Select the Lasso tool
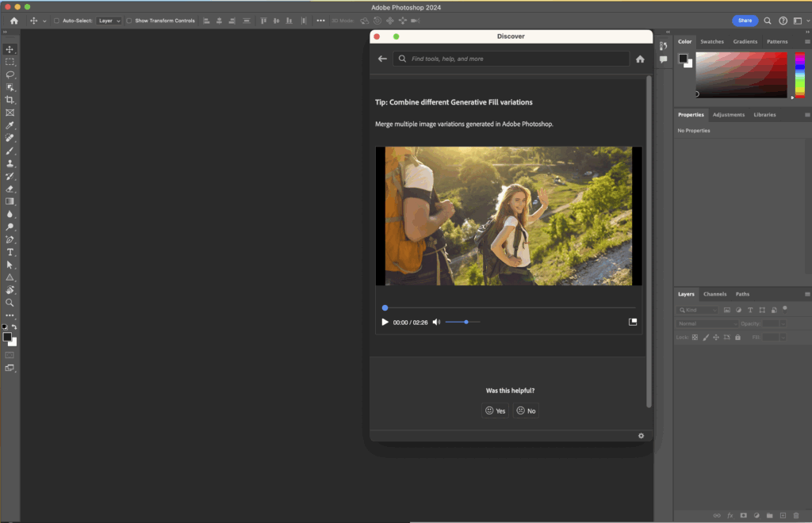 point(10,74)
